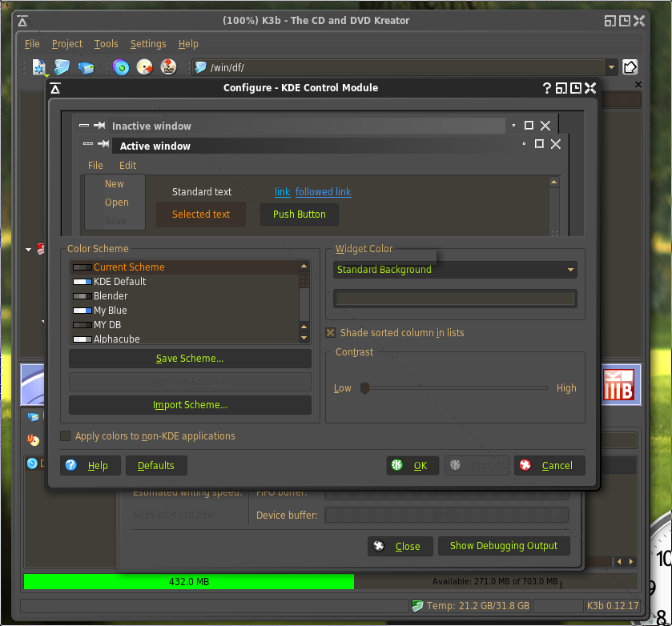Viewport: 672px width, 626px height.
Task: Click OK to confirm color settings
Action: pos(412,466)
